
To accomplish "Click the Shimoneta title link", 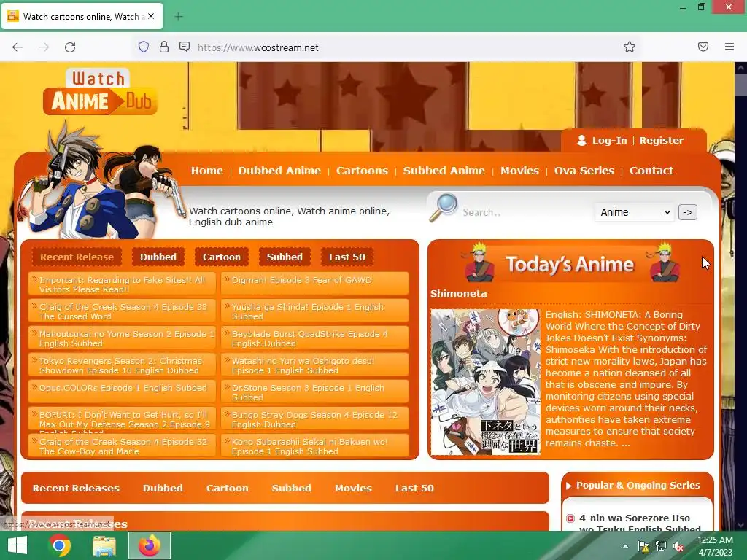I will point(458,293).
